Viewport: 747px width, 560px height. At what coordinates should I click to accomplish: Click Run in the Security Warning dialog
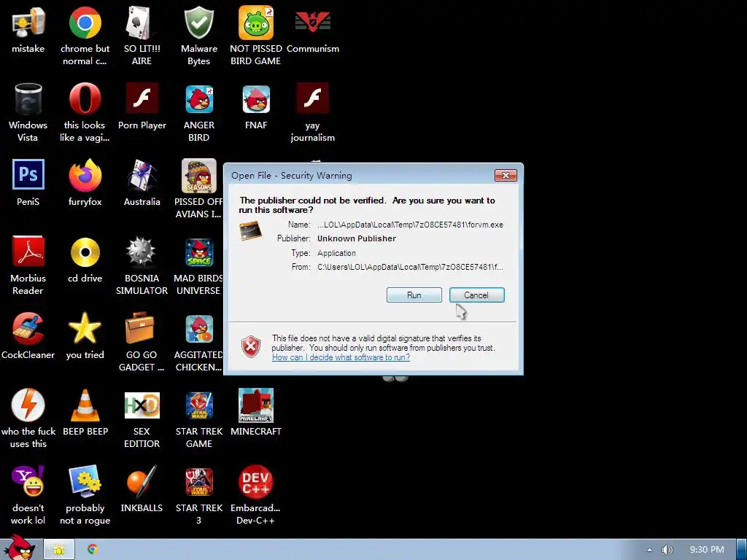(414, 295)
